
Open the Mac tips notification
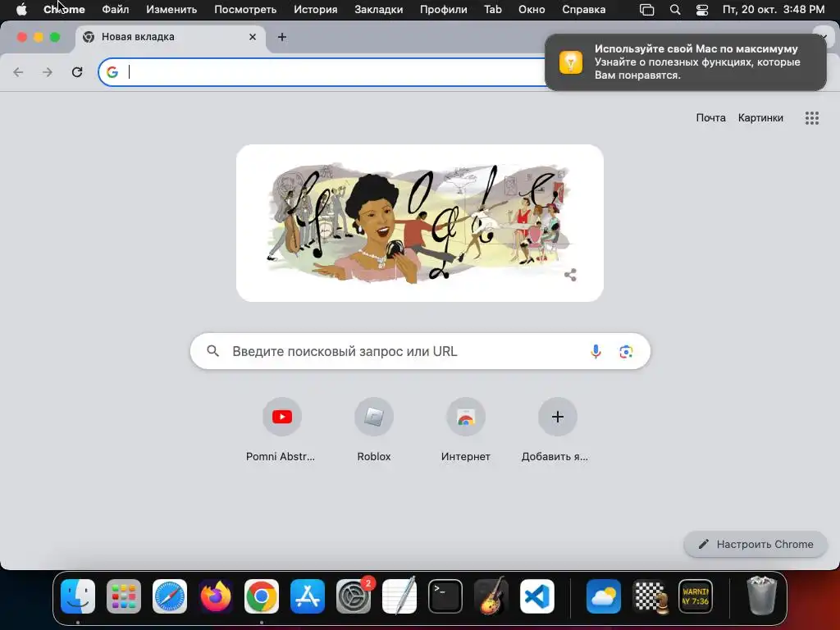tap(685, 62)
